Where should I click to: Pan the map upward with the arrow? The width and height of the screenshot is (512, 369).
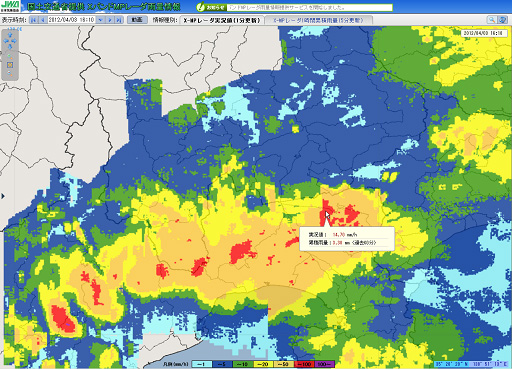point(10,35)
